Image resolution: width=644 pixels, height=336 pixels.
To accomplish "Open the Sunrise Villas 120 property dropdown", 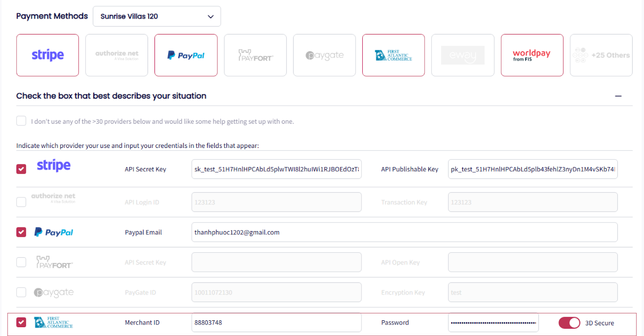I will pyautogui.click(x=157, y=16).
